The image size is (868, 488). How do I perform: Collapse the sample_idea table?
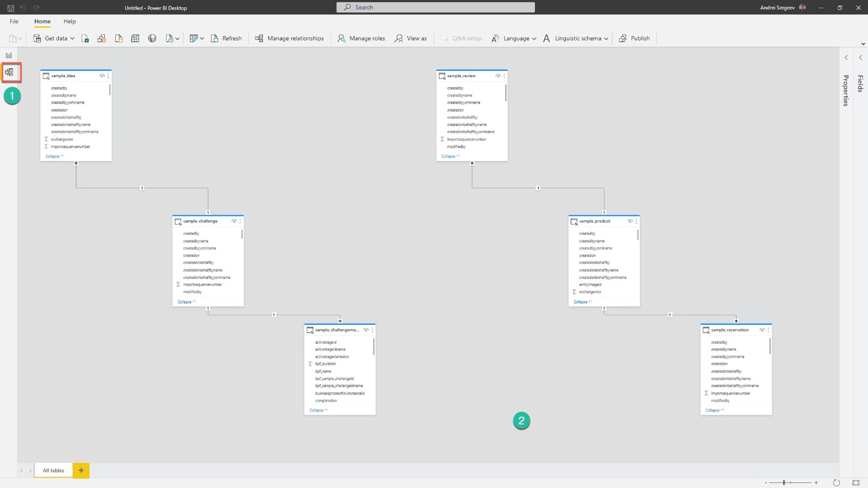[x=55, y=156]
